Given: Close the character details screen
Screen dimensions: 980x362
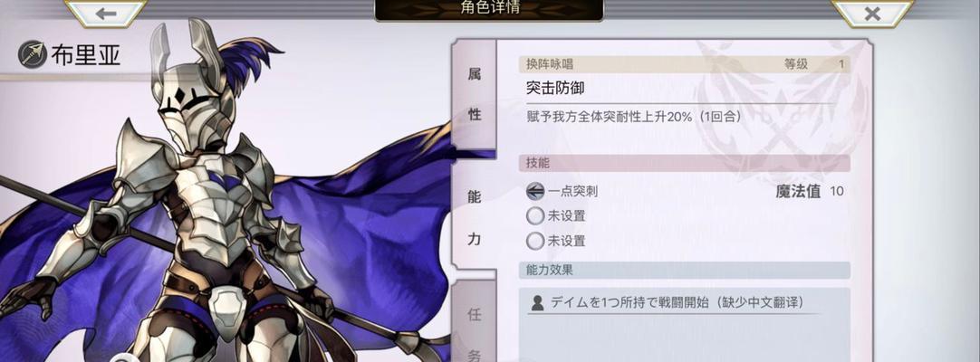Looking at the screenshot, I should [x=872, y=13].
